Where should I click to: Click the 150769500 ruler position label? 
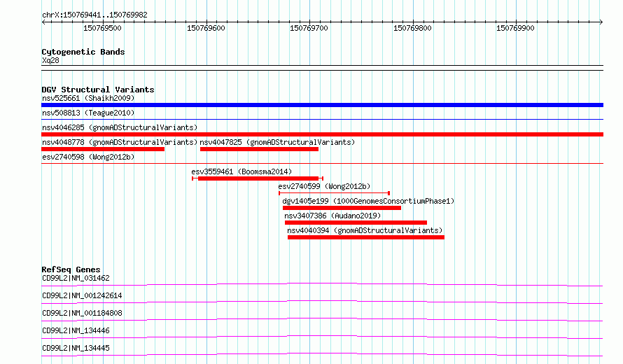pyautogui.click(x=102, y=28)
